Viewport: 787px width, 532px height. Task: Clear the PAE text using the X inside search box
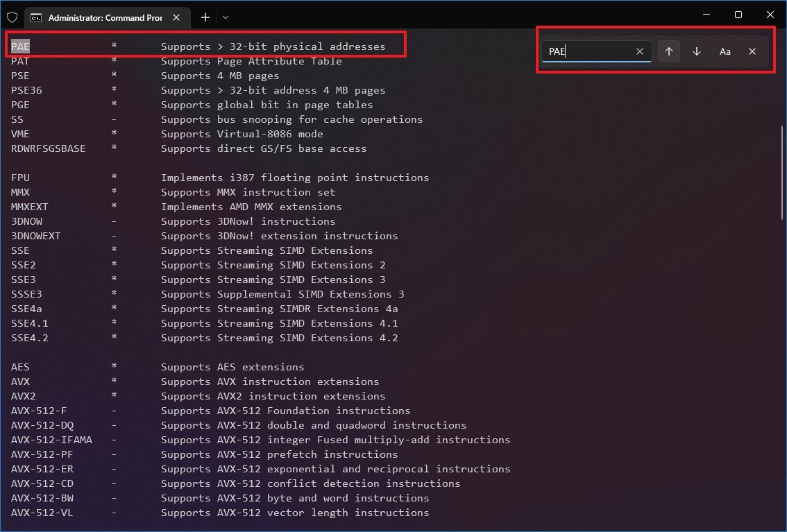[639, 51]
